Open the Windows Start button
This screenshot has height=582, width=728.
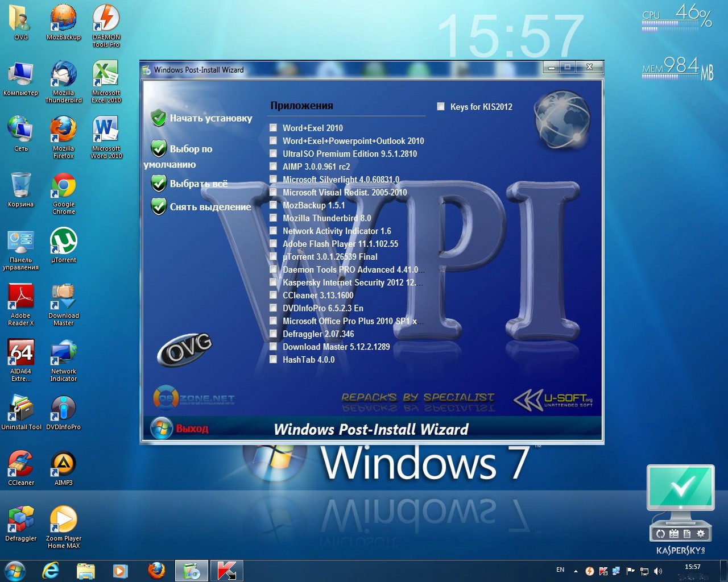[x=15, y=571]
